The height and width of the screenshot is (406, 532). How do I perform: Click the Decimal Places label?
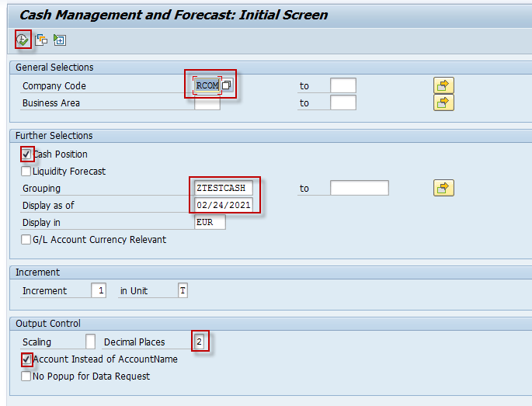(x=134, y=342)
